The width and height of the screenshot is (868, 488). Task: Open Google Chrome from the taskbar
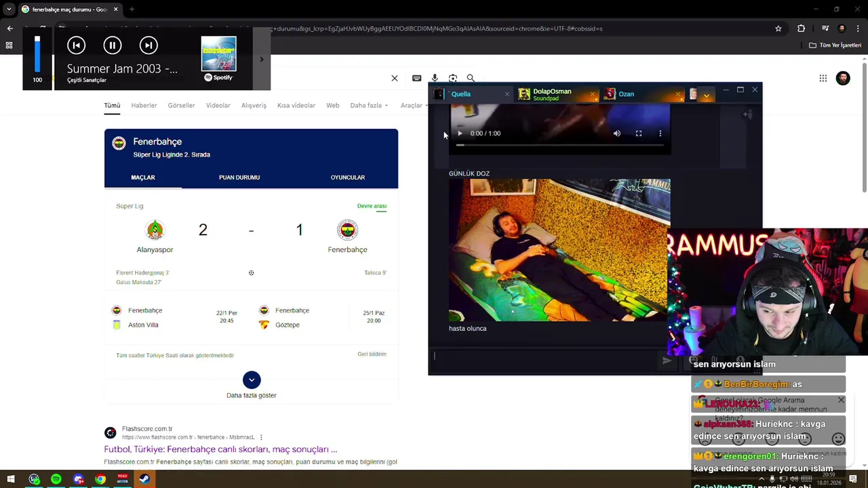pyautogui.click(x=100, y=479)
